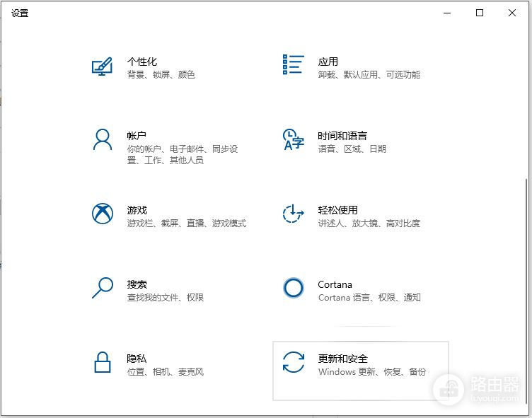Click text 游戏栏、截屏、直播、游戏模式
This screenshot has width=532, height=418.
click(187, 223)
